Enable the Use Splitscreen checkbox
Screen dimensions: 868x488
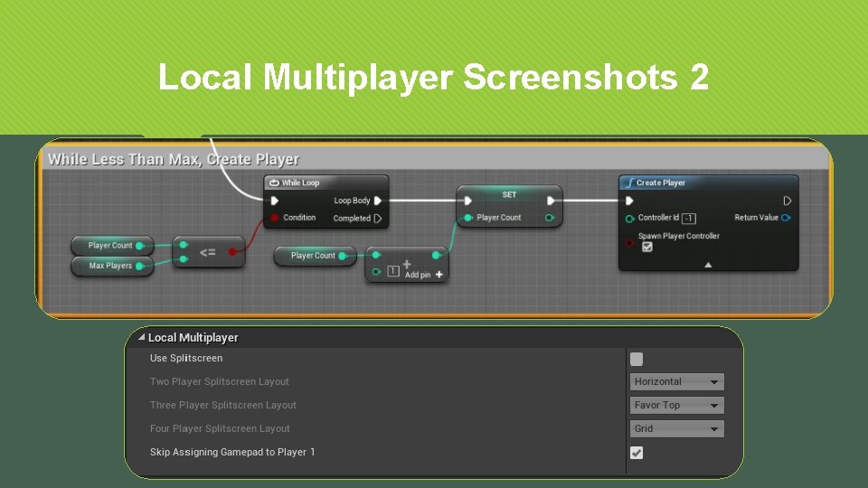click(x=637, y=359)
